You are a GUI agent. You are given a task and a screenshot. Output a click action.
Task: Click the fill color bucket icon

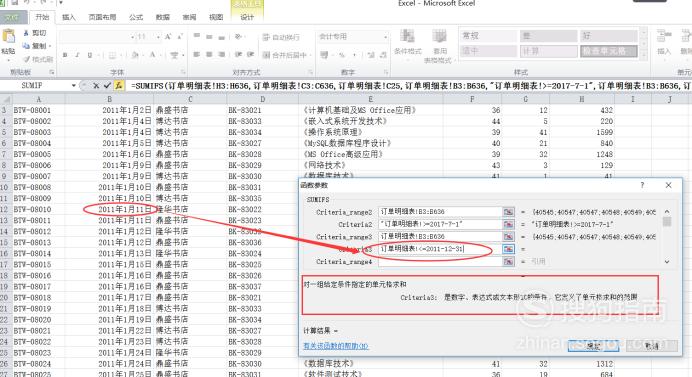point(135,55)
